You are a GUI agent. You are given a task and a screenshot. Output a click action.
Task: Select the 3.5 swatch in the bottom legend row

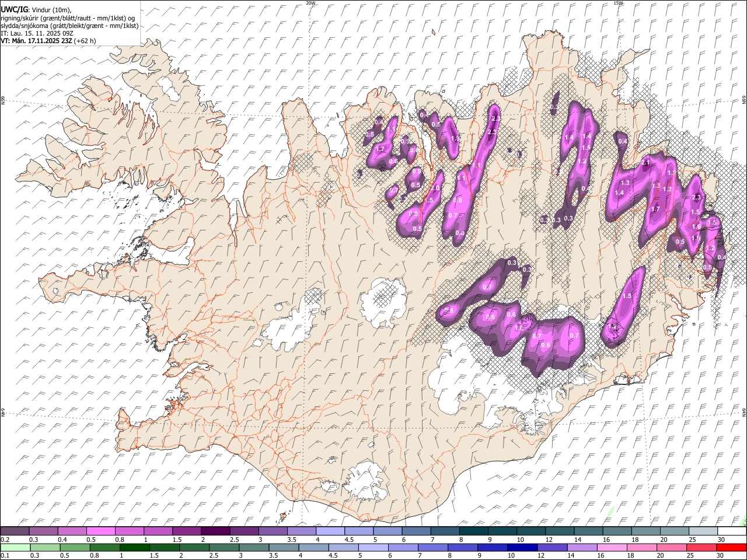coord(284,548)
